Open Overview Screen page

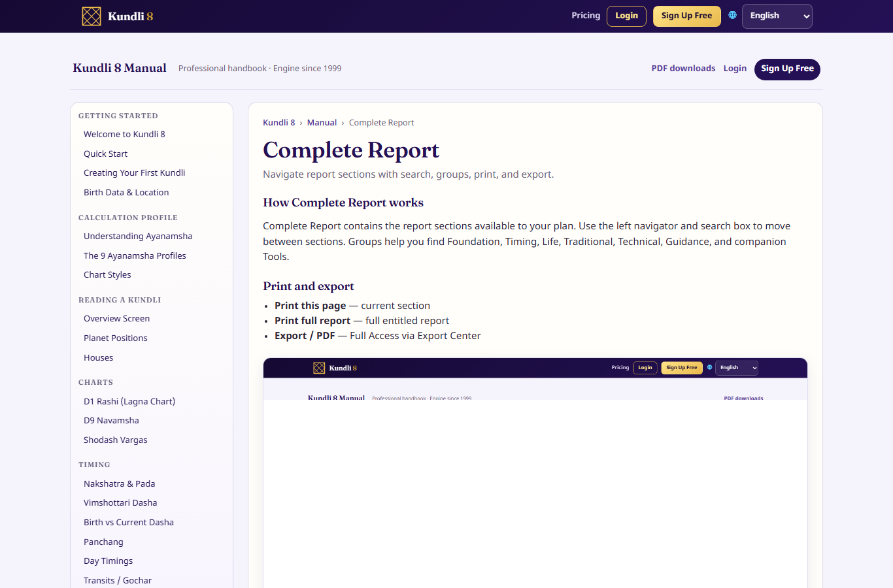[x=116, y=319]
